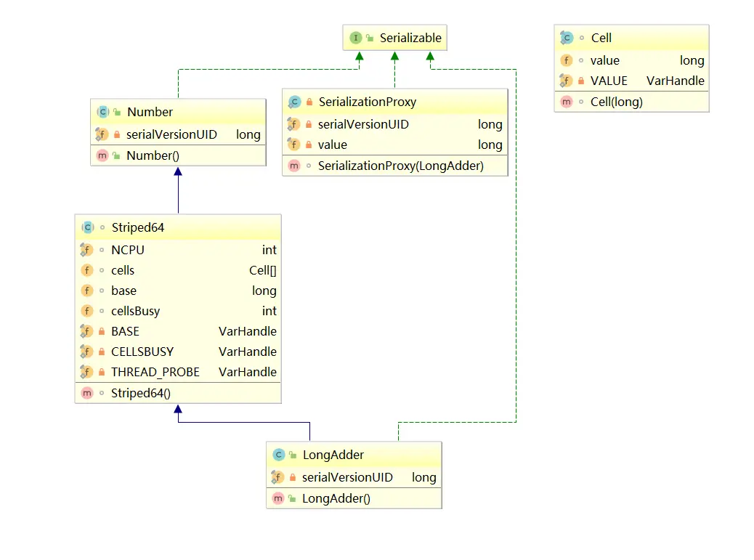Select the Serializable node title

(x=410, y=38)
